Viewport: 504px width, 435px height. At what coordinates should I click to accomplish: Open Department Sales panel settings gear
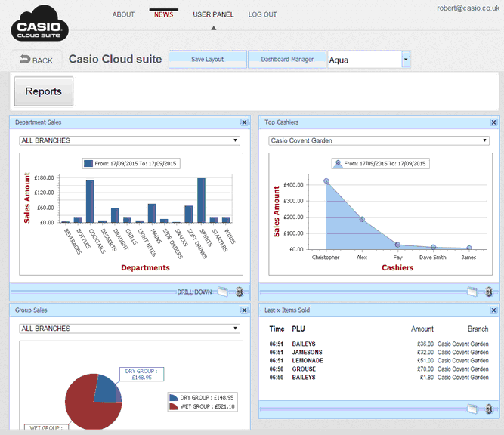[240, 292]
